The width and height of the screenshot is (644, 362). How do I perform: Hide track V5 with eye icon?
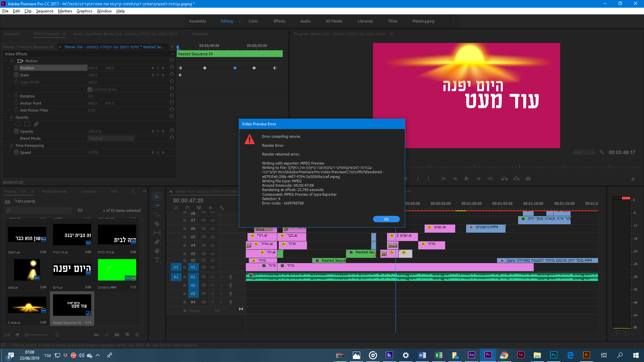click(x=212, y=237)
